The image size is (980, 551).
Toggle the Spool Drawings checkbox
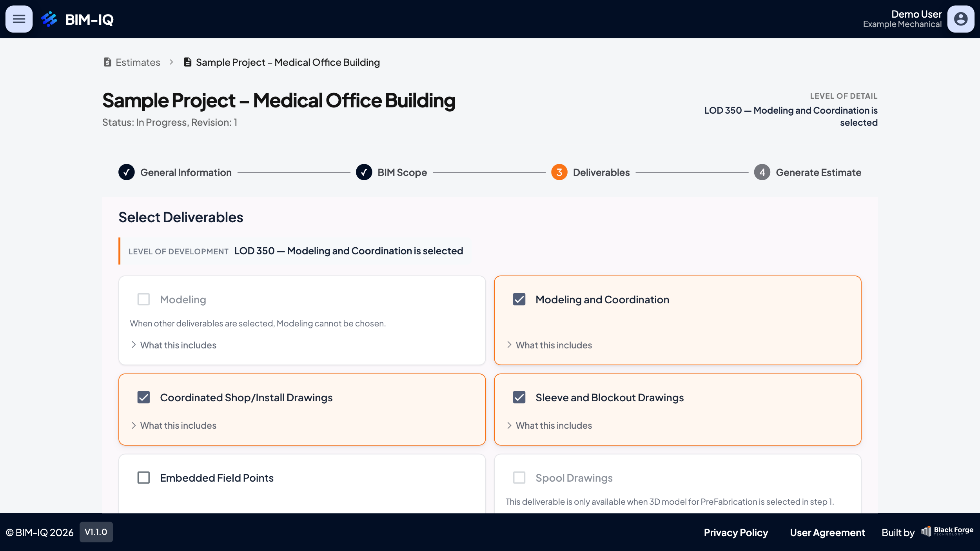point(519,478)
